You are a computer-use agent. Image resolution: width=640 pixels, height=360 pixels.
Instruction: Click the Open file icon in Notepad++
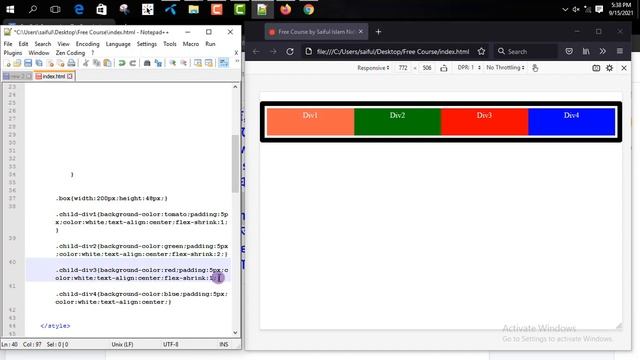(x=17, y=63)
